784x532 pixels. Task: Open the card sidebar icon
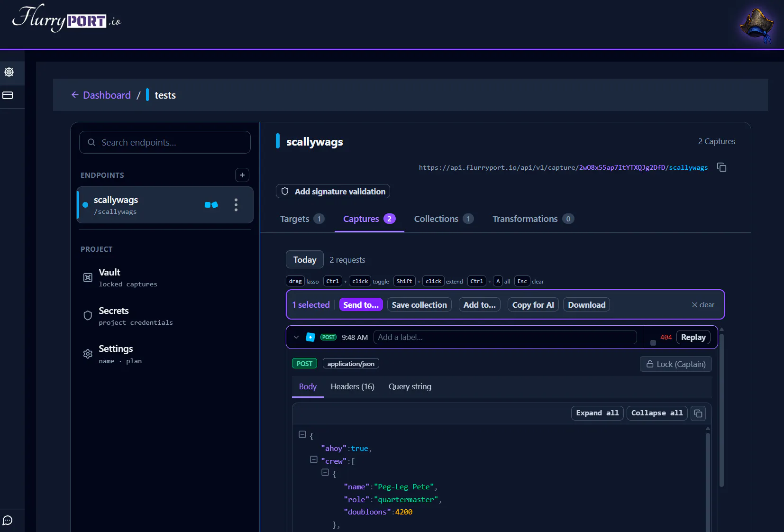pos(8,95)
